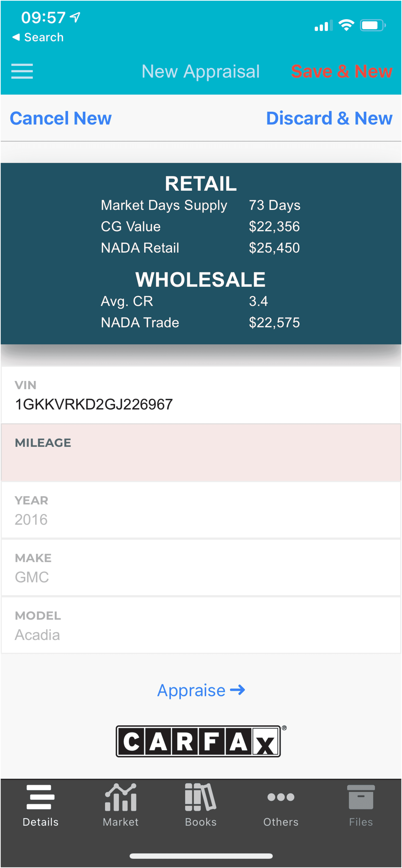Tap the Wi-Fi status bar icon
The height and width of the screenshot is (868, 402).
click(x=346, y=25)
